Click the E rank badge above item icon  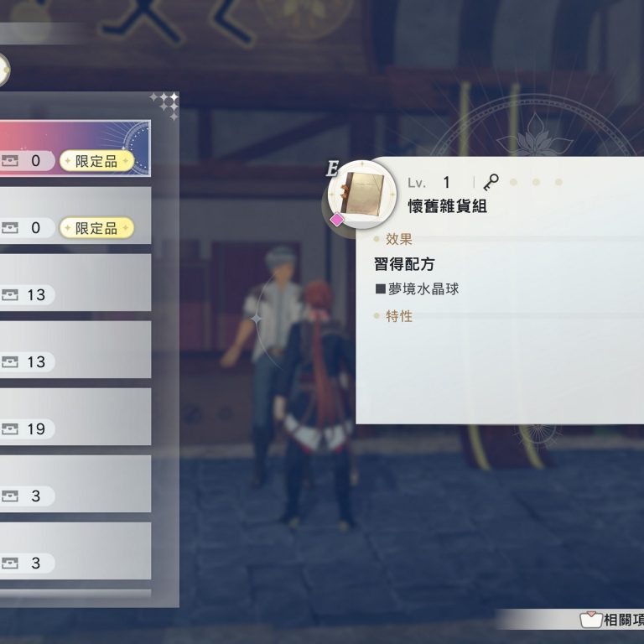(332, 169)
